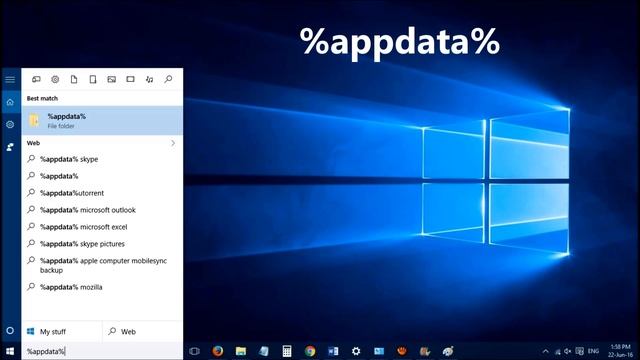
Task: Show hidden system tray icons
Action: (x=545, y=351)
